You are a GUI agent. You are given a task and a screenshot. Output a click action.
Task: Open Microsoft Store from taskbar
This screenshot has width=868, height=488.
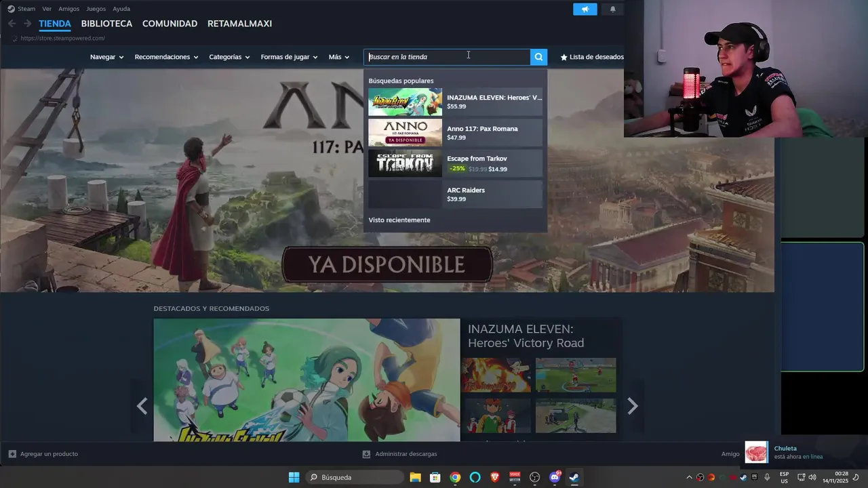(435, 477)
